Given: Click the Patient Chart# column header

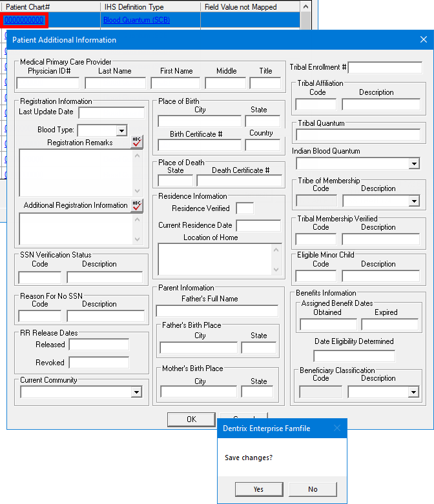Looking at the screenshot, I should click(50, 6).
